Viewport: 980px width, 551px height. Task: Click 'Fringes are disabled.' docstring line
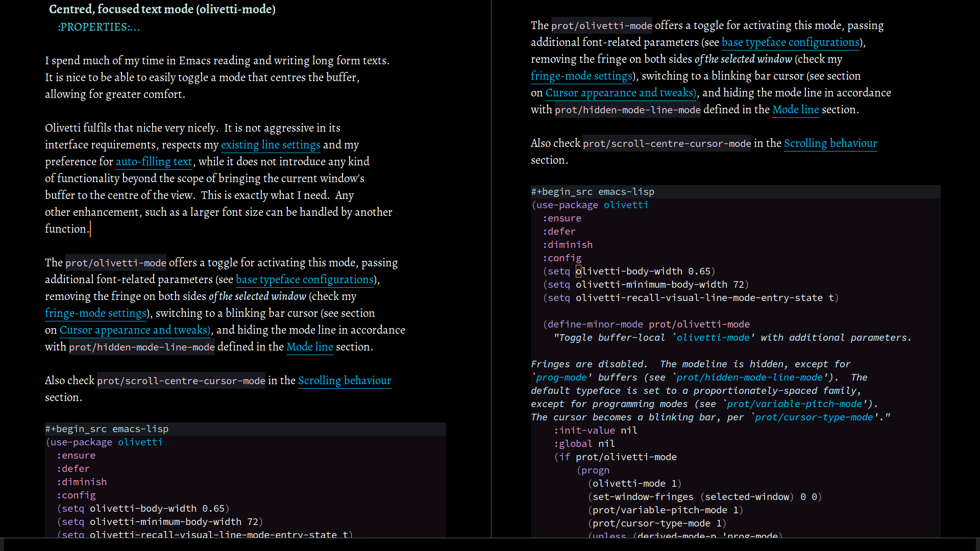click(691, 364)
